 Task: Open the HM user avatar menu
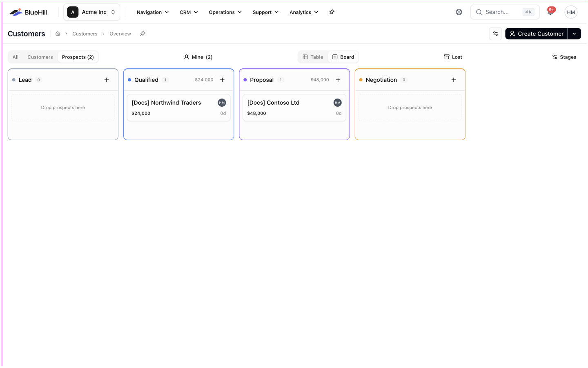pyautogui.click(x=571, y=12)
